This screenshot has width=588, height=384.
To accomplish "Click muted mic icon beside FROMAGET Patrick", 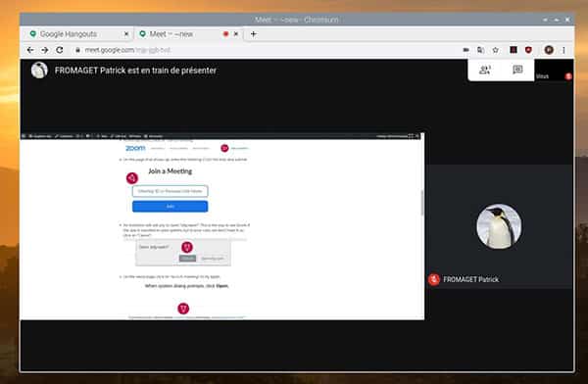I will point(434,279).
